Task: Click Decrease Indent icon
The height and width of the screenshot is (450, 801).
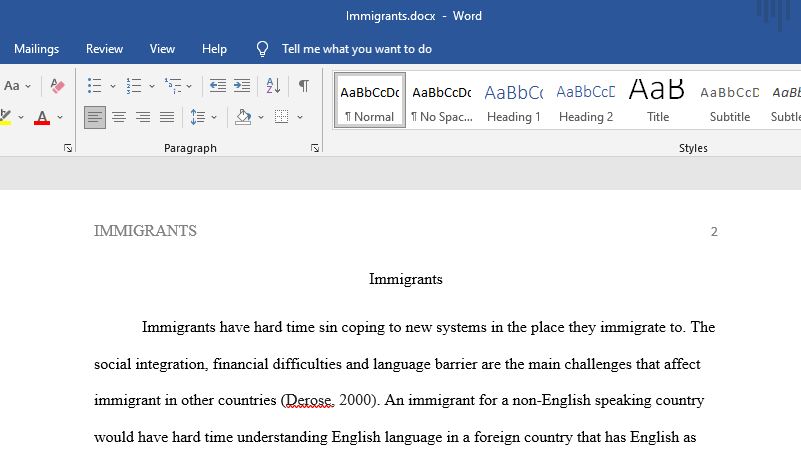Action: click(218, 86)
